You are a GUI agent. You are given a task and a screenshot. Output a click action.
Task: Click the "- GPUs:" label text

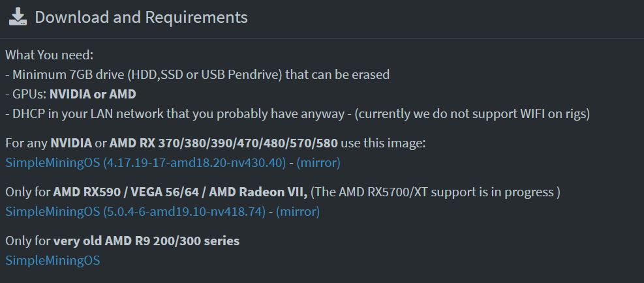tap(25, 94)
